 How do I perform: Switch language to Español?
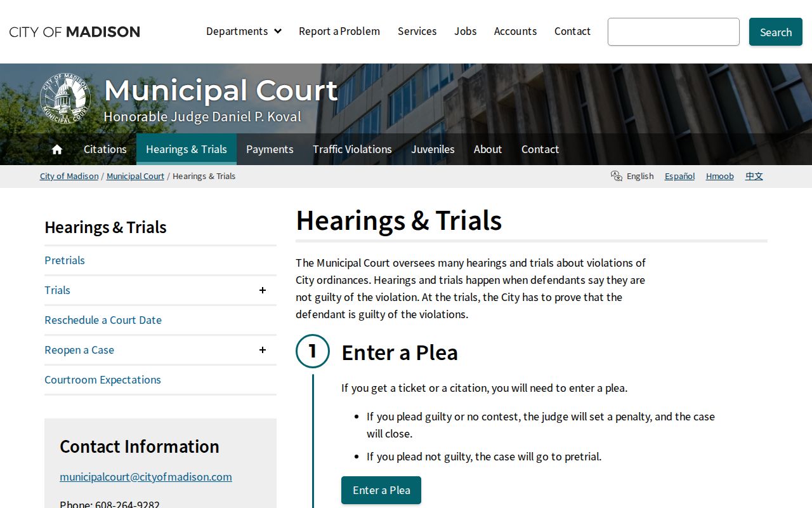point(679,176)
